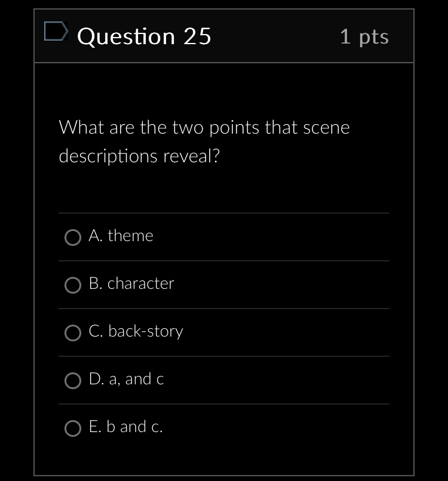The height and width of the screenshot is (481, 448).
Task: Click the answer text "D. a, and c"
Action: [x=125, y=379]
